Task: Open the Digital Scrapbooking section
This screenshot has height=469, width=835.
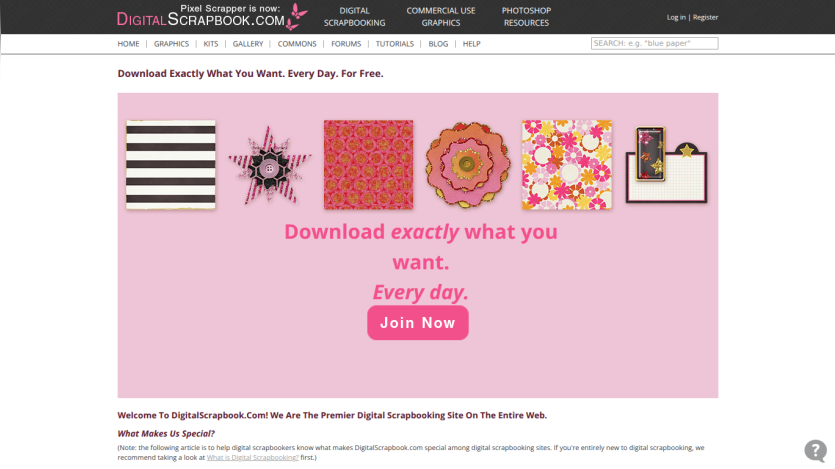Action: coord(354,17)
